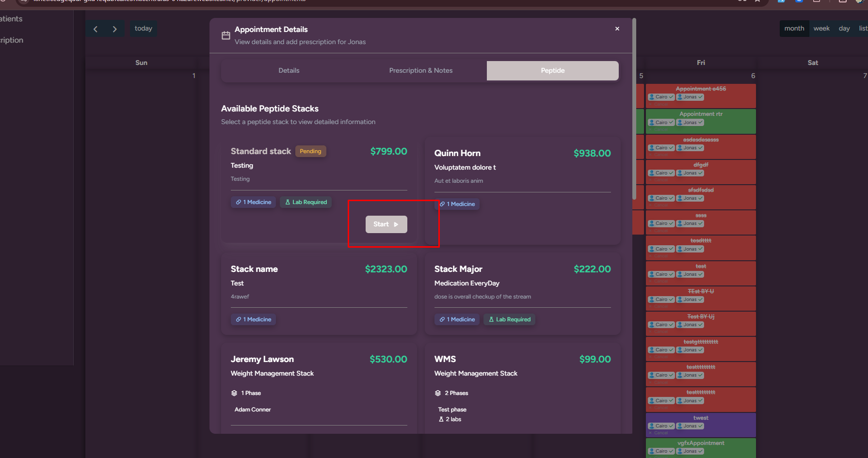868x458 pixels.
Task: Click the Lab Required badge on Stack Major
Action: tap(509, 319)
